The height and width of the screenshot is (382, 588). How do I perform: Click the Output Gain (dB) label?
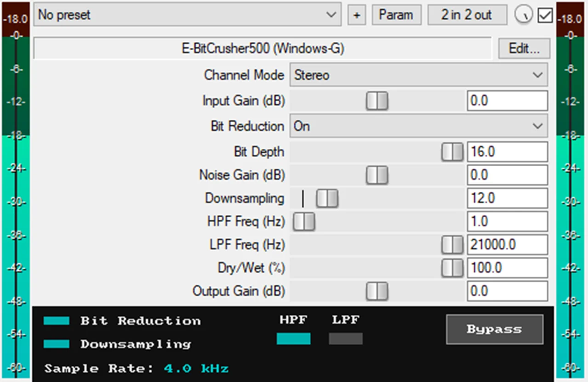pos(239,291)
